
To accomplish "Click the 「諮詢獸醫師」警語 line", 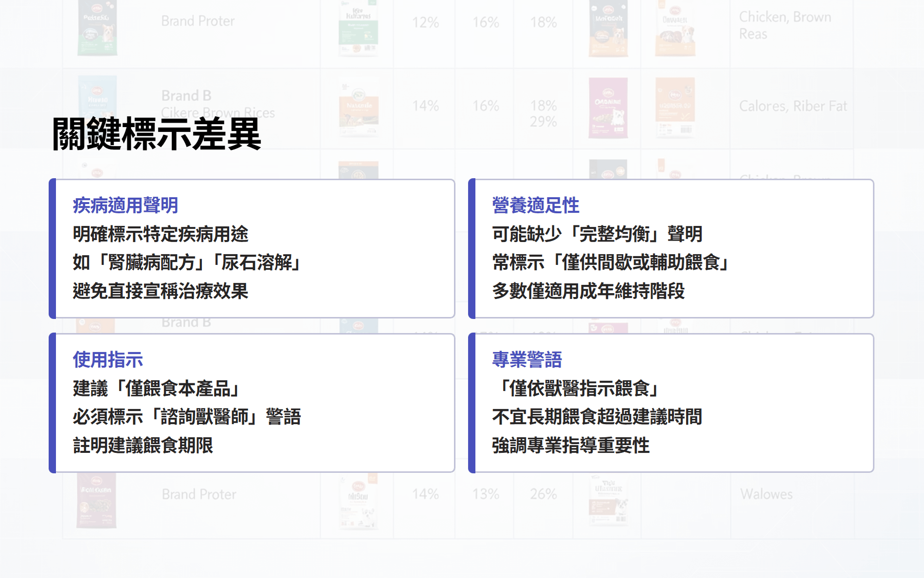I will click(187, 417).
